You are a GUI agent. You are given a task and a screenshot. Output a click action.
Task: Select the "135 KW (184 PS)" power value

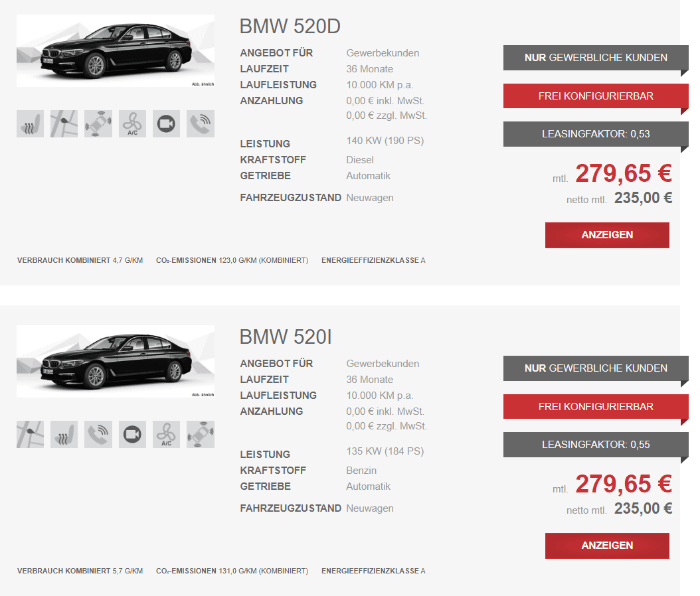tap(385, 451)
